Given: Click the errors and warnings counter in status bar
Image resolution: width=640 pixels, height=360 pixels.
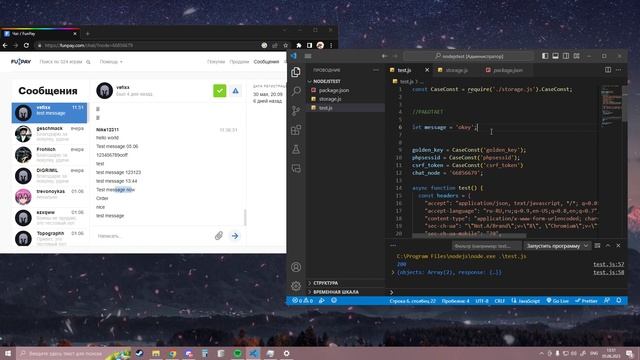Looking at the screenshot, I should click(x=302, y=300).
